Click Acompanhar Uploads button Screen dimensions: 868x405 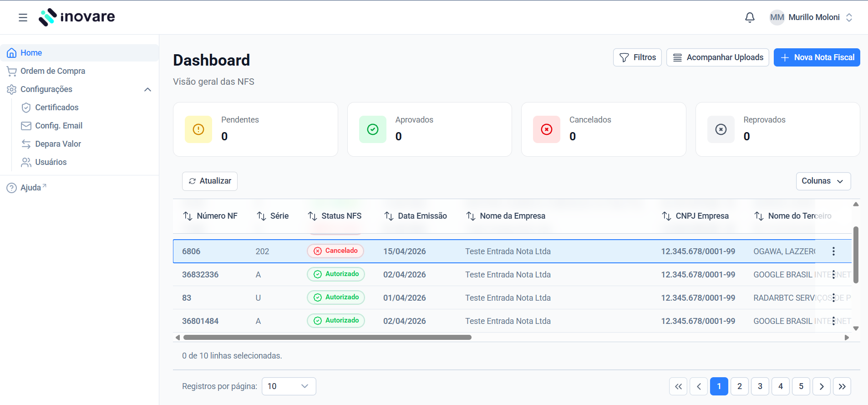718,57
